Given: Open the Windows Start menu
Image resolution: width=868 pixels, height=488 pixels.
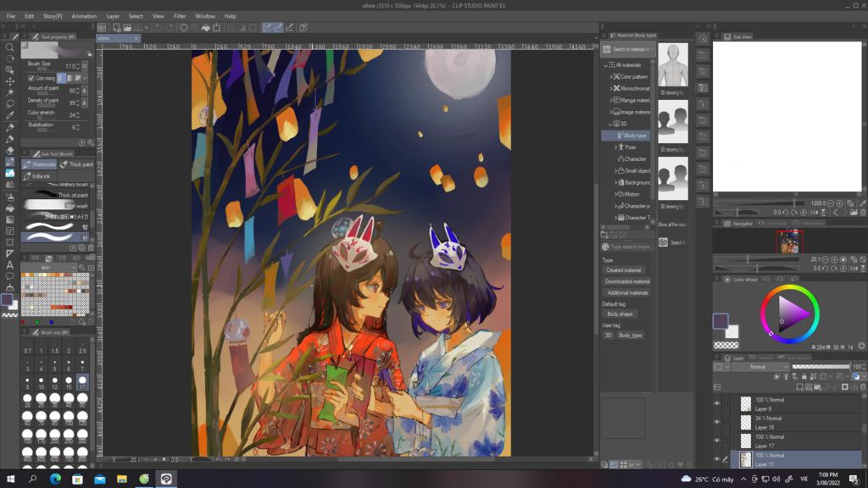Looking at the screenshot, I should point(10,479).
